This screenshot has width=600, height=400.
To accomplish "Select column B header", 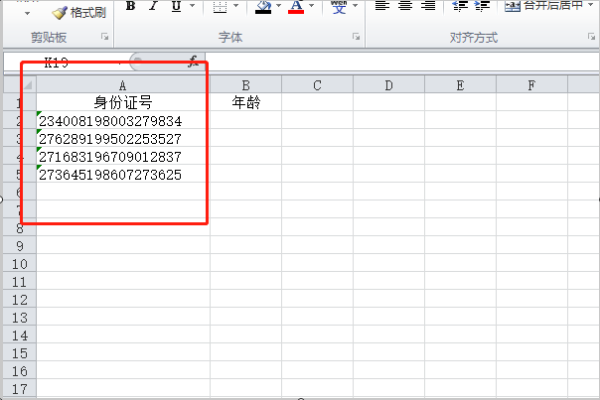I will [246, 85].
